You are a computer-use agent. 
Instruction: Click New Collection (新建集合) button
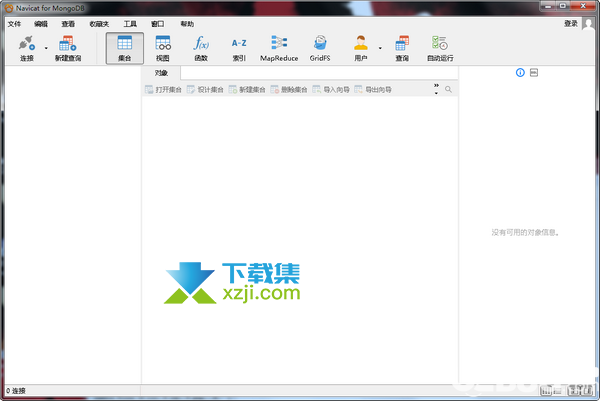click(247, 90)
